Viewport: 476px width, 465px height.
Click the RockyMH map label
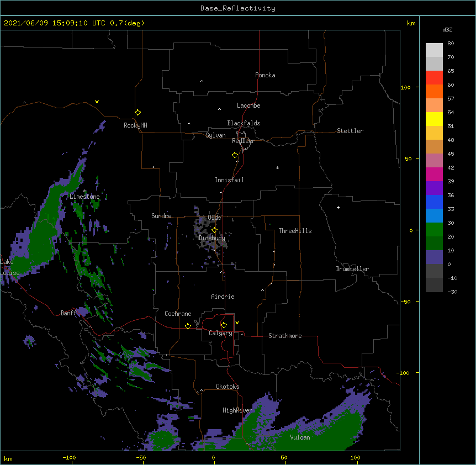[135, 125]
